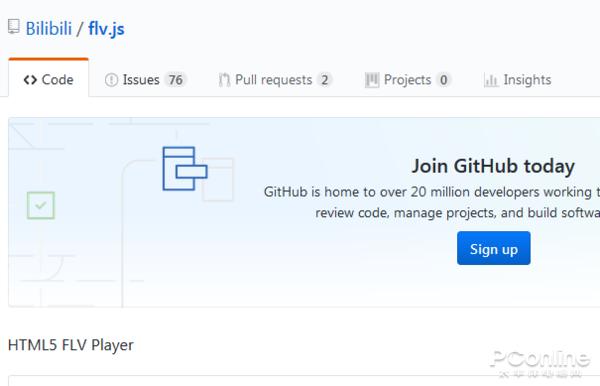This screenshot has height=386, width=600.
Task: Go to the Projects tab
Action: coord(408,80)
